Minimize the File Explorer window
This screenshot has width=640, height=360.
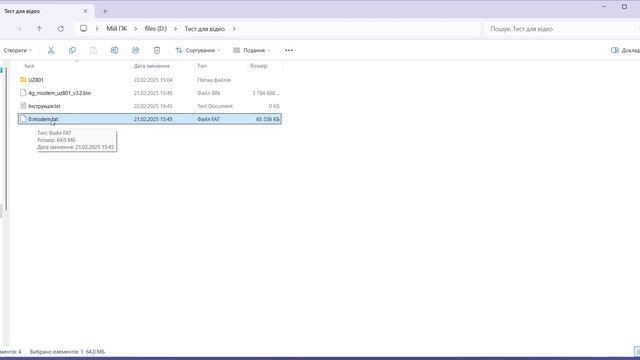pos(604,7)
